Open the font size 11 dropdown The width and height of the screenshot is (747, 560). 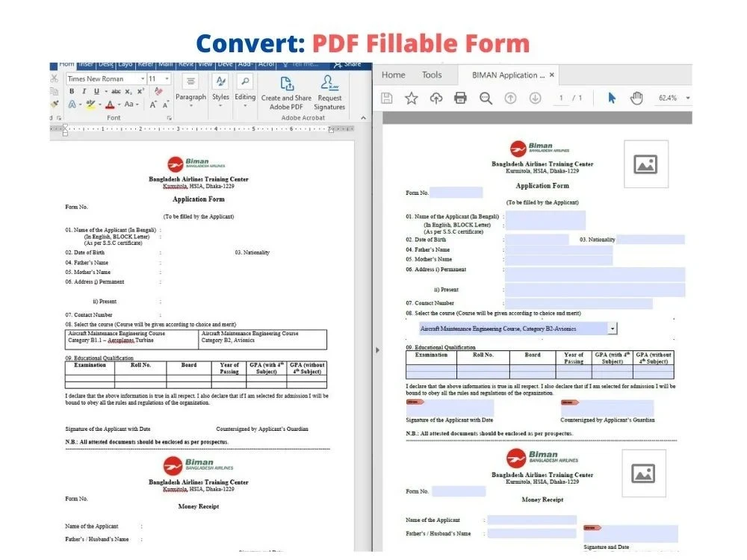pos(167,78)
